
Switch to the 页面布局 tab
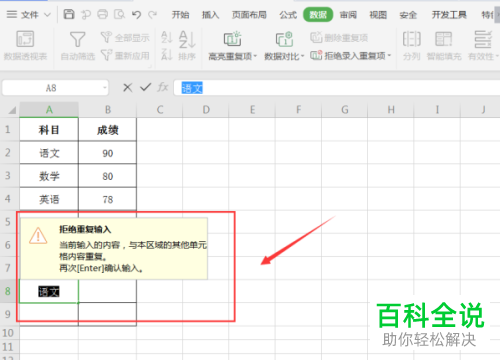(249, 15)
